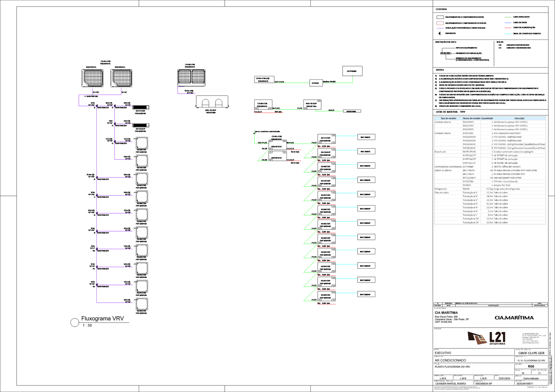Screen dimensions: 555x392
Task: Click the NOTAS heading
Action: (x=440, y=70)
